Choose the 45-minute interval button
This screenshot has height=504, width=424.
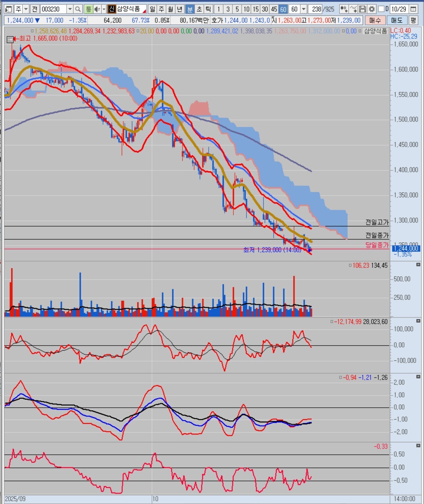[x=274, y=9]
